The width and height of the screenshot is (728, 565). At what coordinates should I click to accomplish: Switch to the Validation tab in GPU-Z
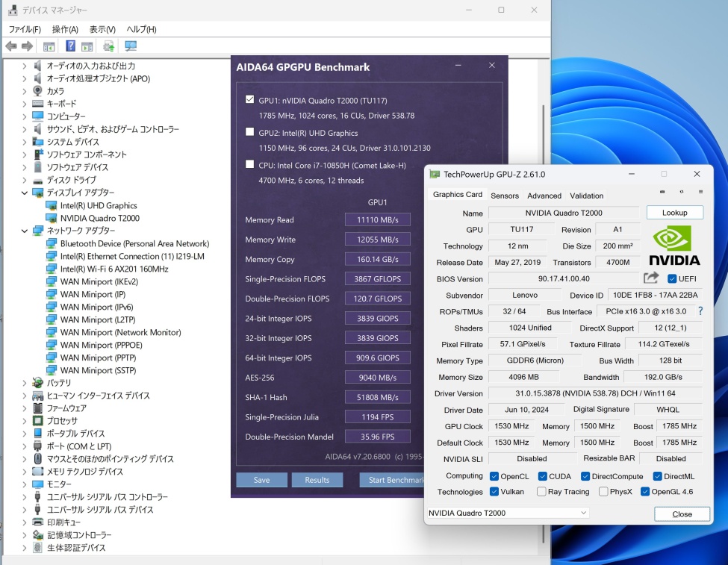586,196
